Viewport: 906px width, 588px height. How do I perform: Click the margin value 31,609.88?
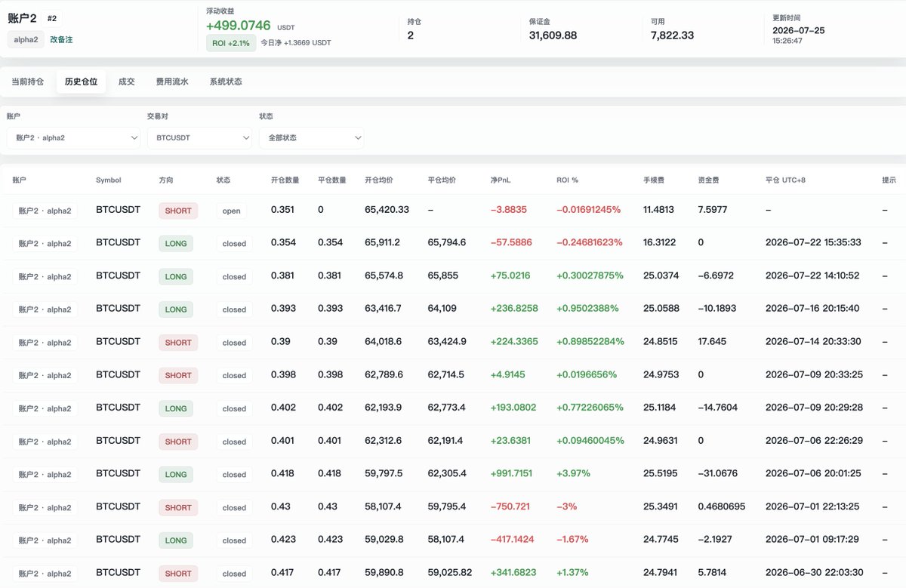point(553,35)
